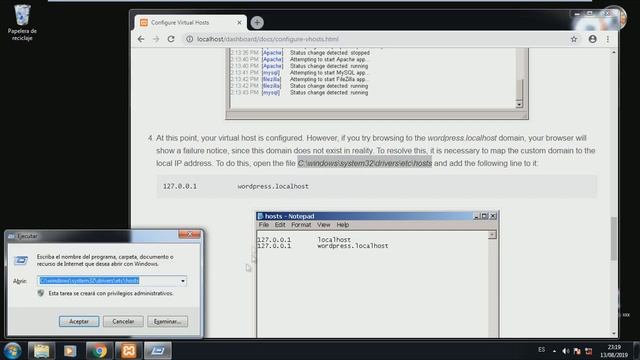Bookmark this page with the star icon
Viewport: 640px width, 360px height.
pyautogui.click(x=574, y=39)
